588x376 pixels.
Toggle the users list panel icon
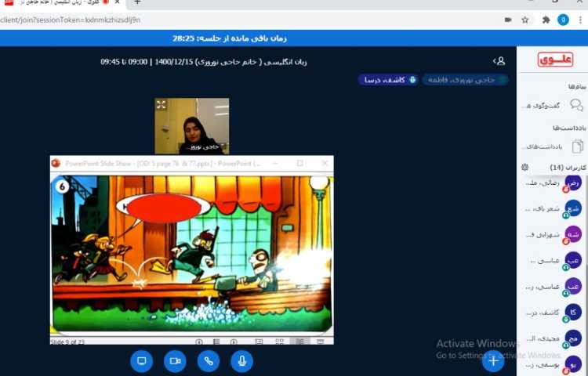pyautogui.click(x=499, y=60)
